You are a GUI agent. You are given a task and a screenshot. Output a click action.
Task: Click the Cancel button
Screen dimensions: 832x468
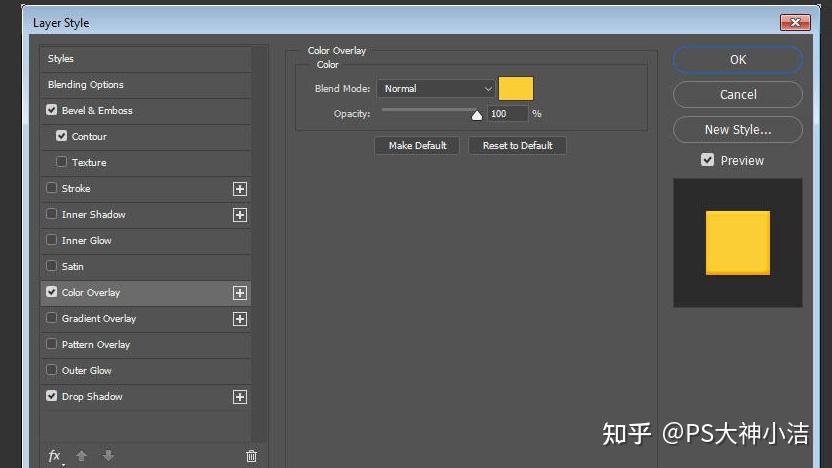738,94
